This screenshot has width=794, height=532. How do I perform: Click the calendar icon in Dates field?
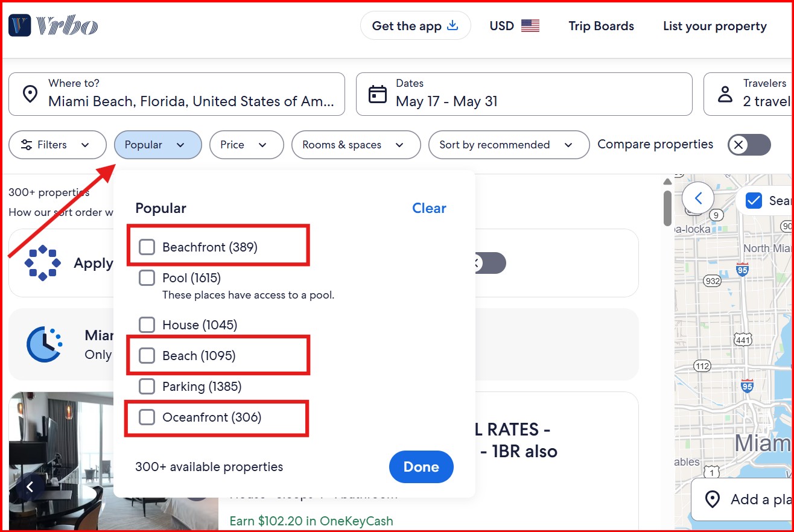(378, 95)
